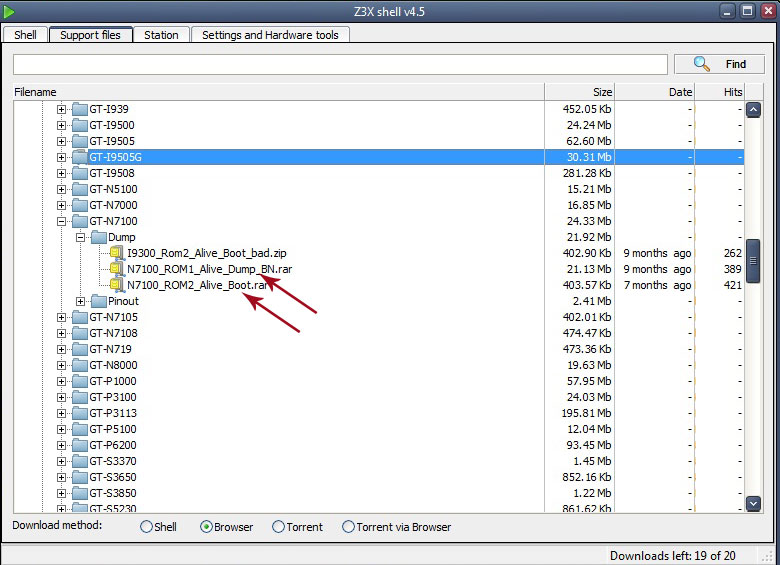The width and height of the screenshot is (780, 565).
Task: Select the GT-N7000 folder icon
Action: (x=80, y=205)
